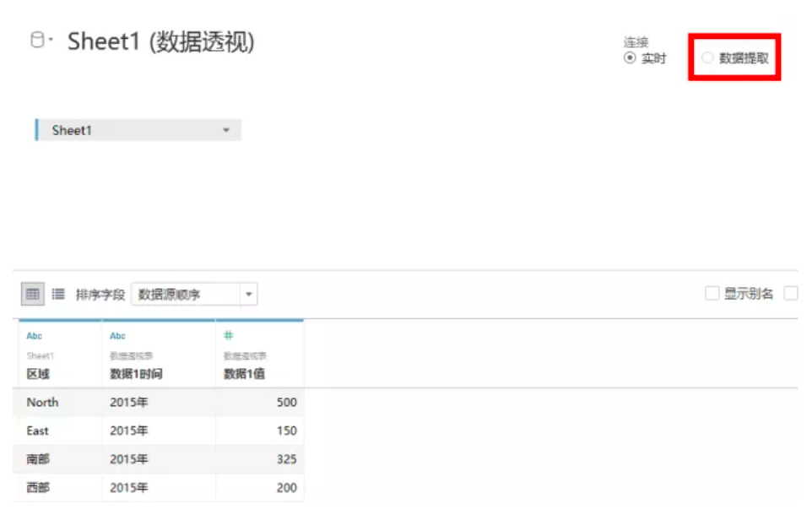
Task: Select the 数据提取 extract radio button
Action: point(707,57)
